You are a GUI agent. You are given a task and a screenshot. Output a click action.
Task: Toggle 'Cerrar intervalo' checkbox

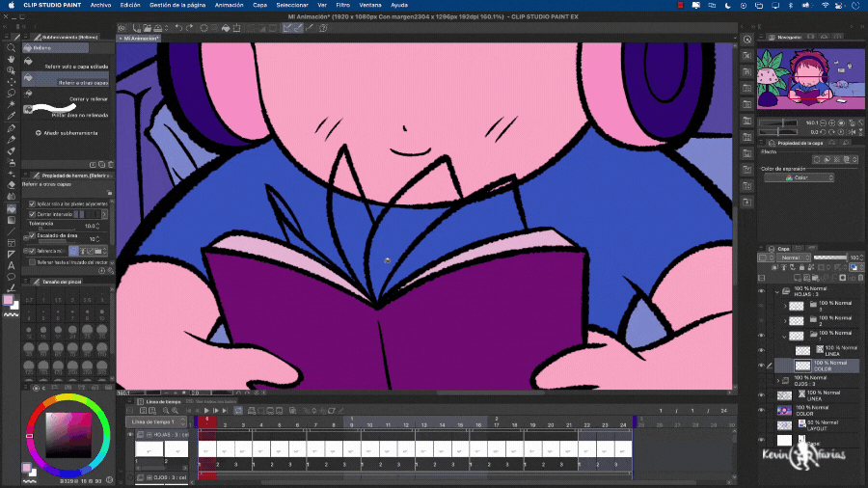click(x=32, y=214)
